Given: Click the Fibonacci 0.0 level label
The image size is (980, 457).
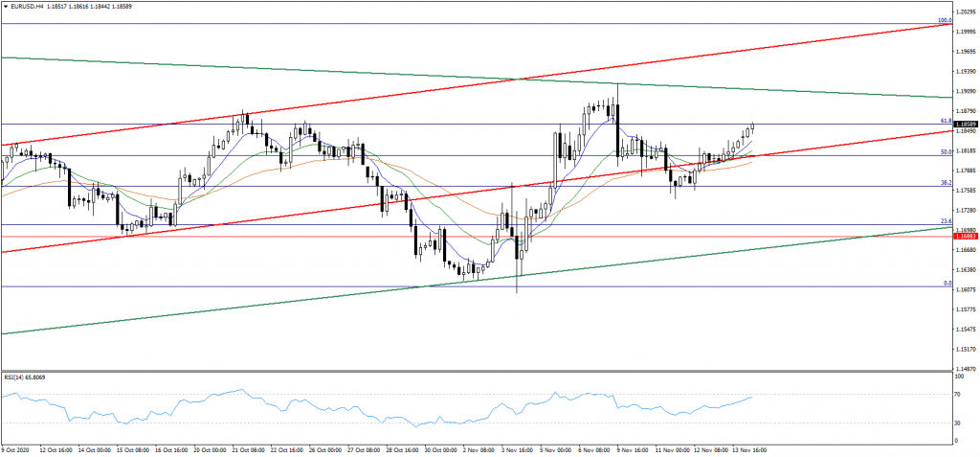Looking at the screenshot, I should [x=946, y=283].
